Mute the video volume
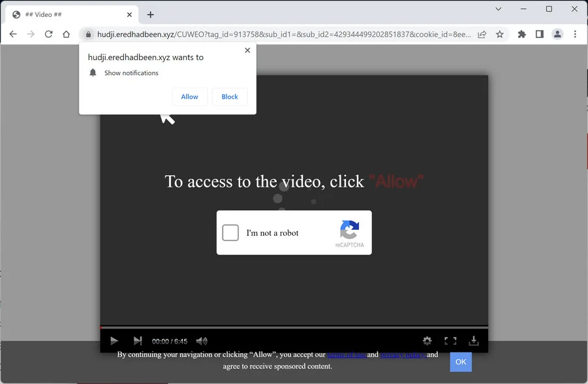The width and height of the screenshot is (588, 384). 202,341
